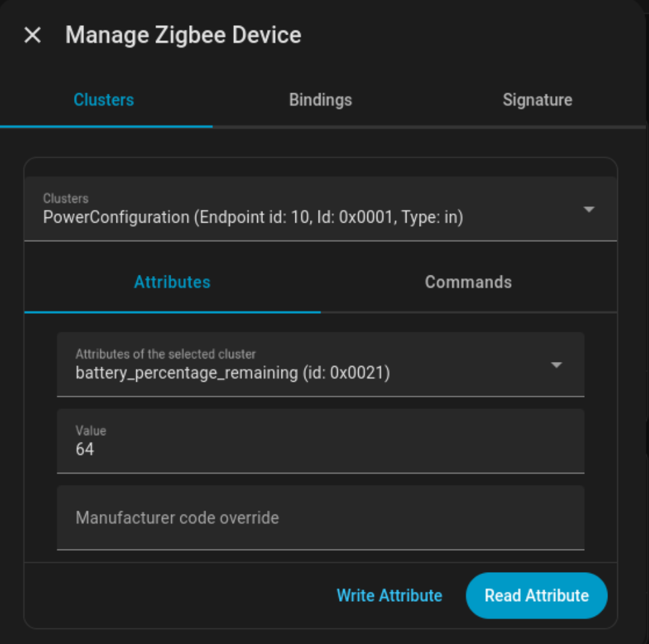649x644 pixels.
Task: Expand the Clusters dropdown arrow
Action: pyautogui.click(x=589, y=209)
